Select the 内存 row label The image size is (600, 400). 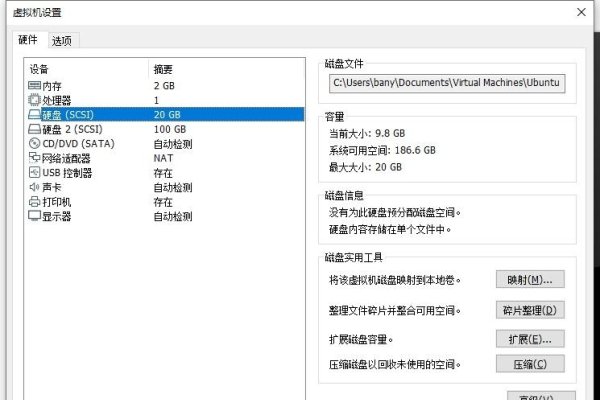(x=52, y=86)
